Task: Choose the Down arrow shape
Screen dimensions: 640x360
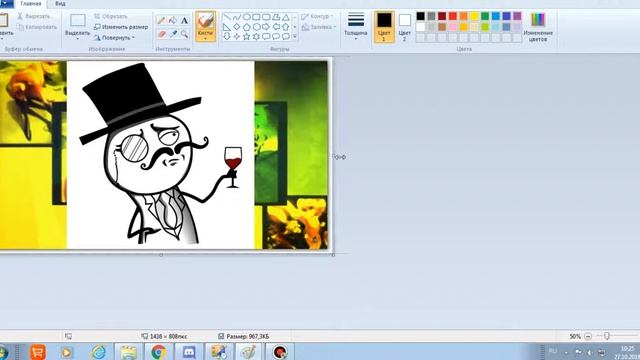Action: click(227, 36)
